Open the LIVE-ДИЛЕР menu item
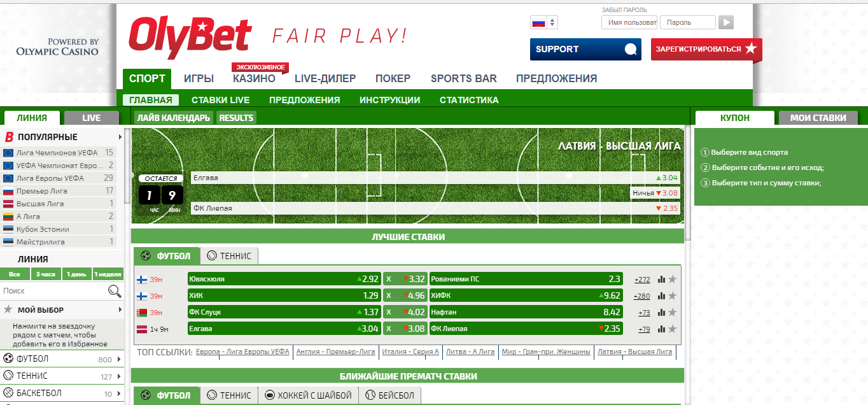Screen dimensions: 868x405 tap(325, 79)
